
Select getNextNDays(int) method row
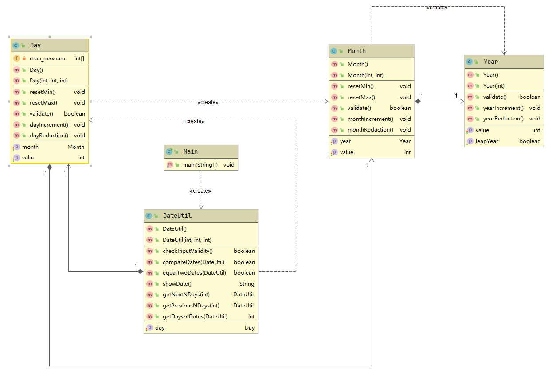point(201,294)
